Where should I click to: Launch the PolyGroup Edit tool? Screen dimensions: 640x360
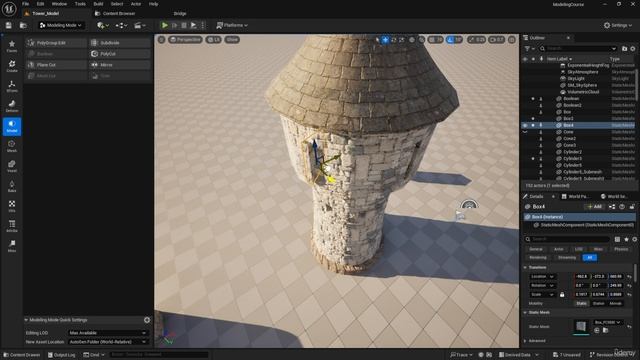pos(56,43)
